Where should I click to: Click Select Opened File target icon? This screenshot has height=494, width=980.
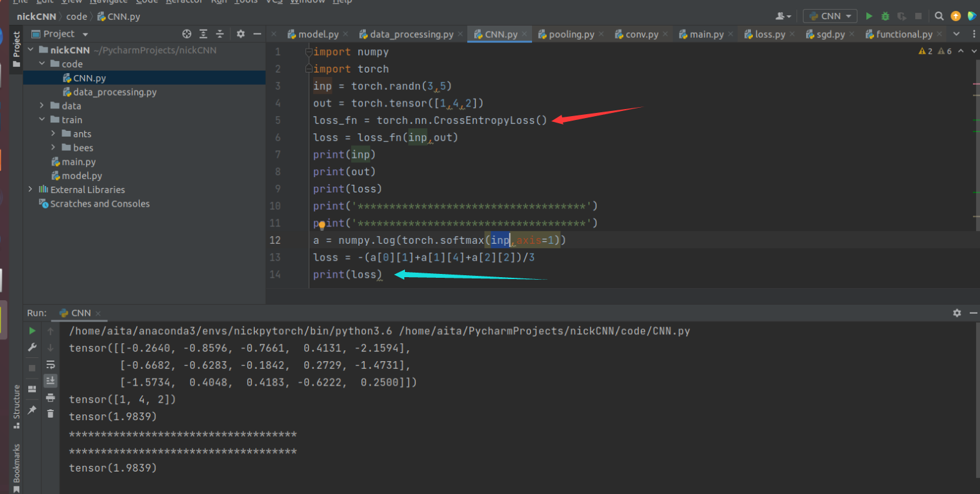tap(187, 34)
